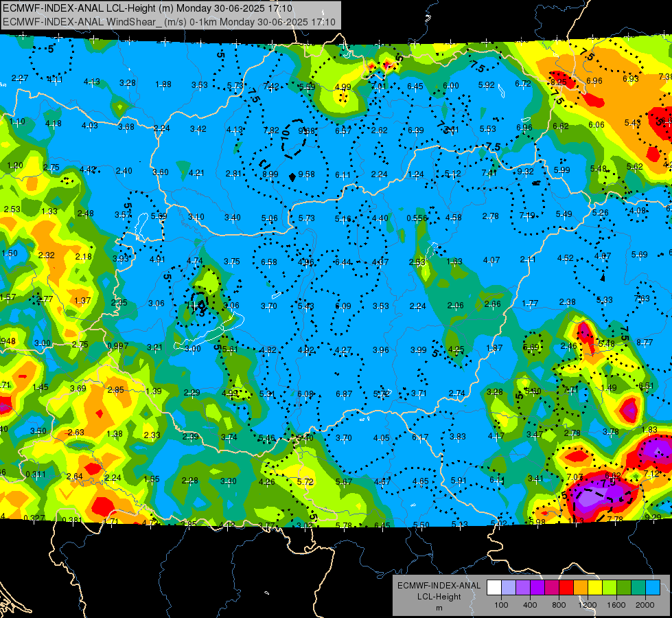Click the grid value '3.99'
This screenshot has height=618, width=672.
point(418,350)
